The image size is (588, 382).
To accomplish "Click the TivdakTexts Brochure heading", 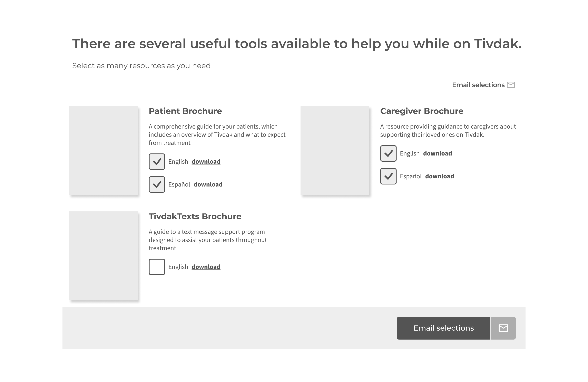I will [x=195, y=216].
